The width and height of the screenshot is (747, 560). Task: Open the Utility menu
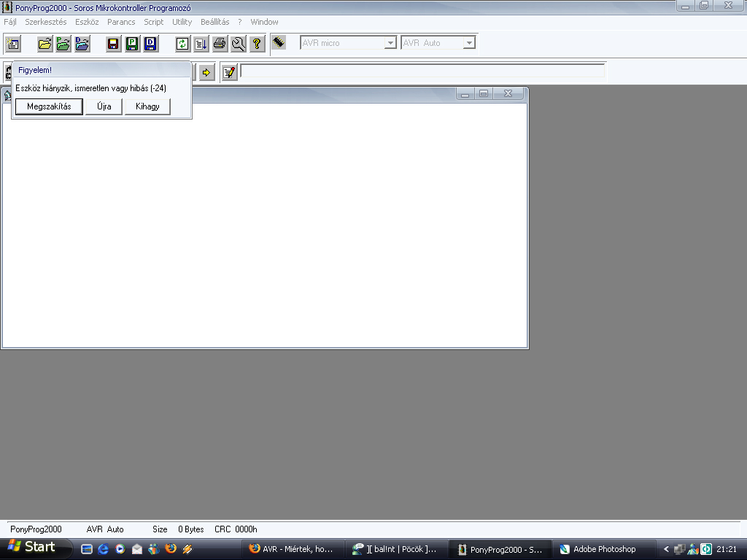click(x=182, y=22)
